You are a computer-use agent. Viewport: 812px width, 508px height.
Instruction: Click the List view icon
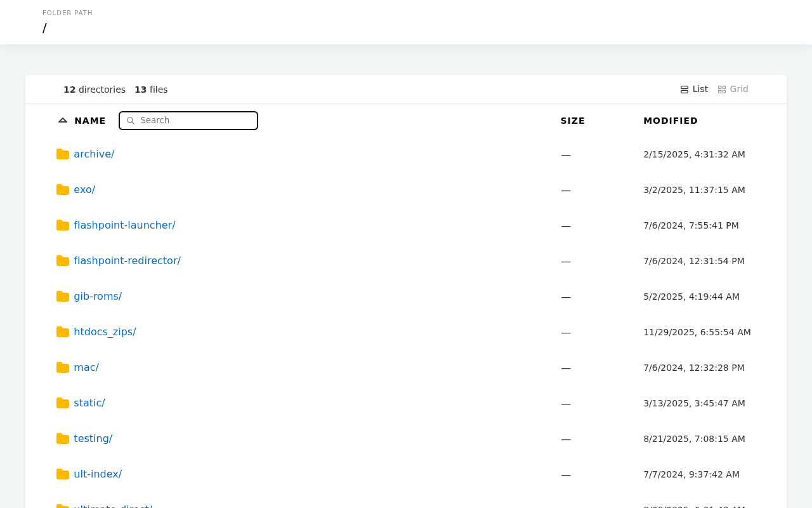pyautogui.click(x=684, y=90)
